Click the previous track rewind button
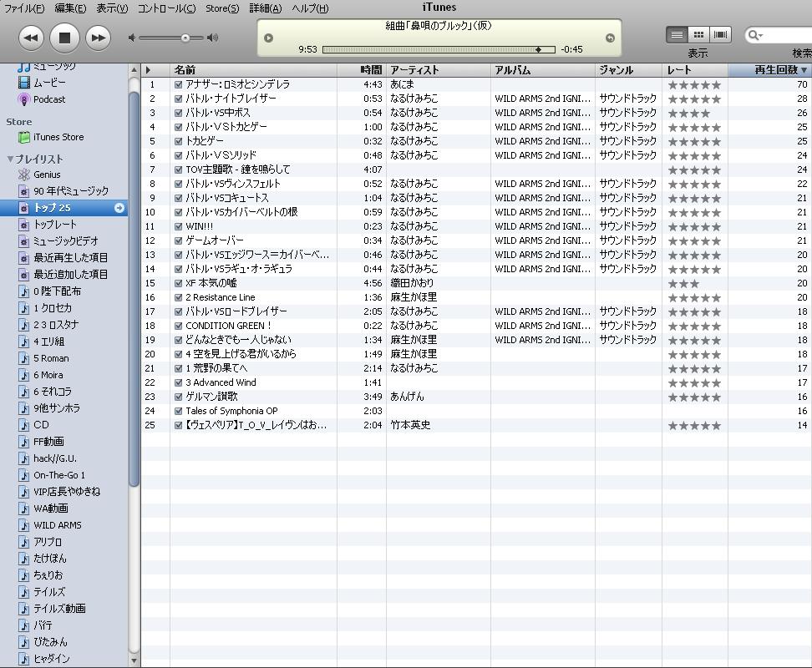The width and height of the screenshot is (812, 668). click(31, 38)
